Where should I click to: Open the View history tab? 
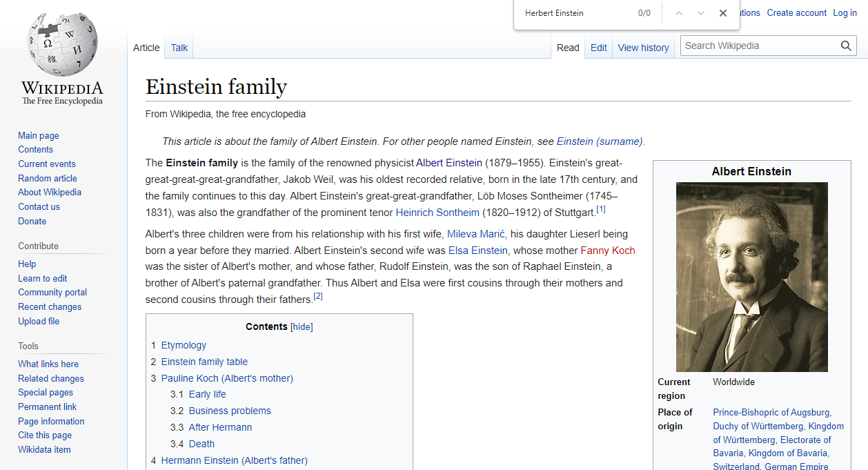click(x=644, y=48)
